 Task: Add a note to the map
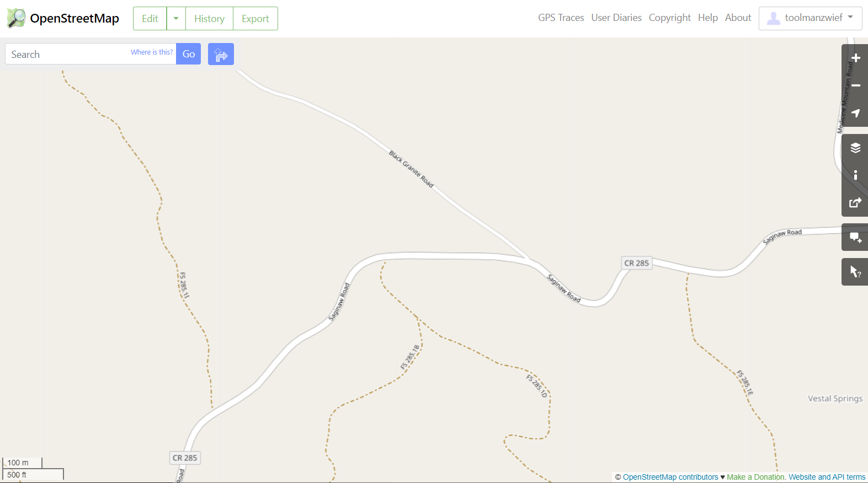[855, 238]
